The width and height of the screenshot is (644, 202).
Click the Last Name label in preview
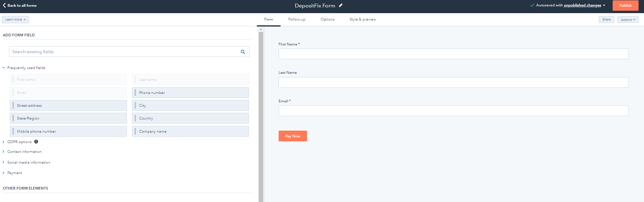pyautogui.click(x=287, y=72)
